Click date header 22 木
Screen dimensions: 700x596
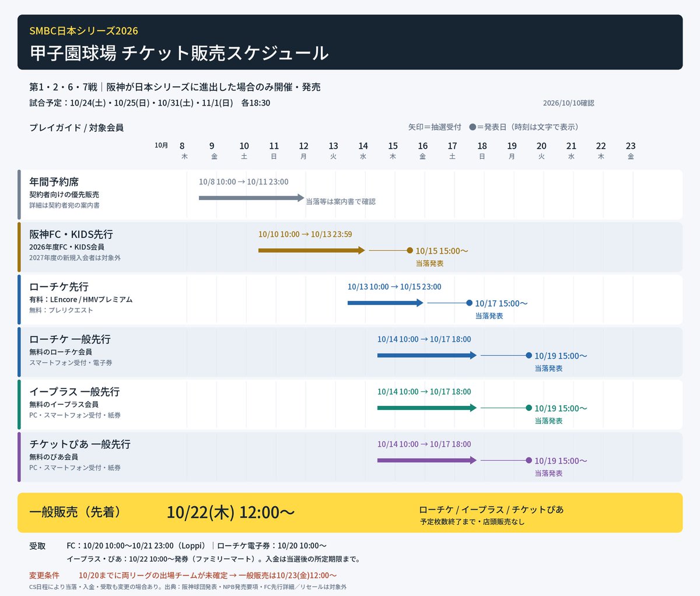pos(601,150)
